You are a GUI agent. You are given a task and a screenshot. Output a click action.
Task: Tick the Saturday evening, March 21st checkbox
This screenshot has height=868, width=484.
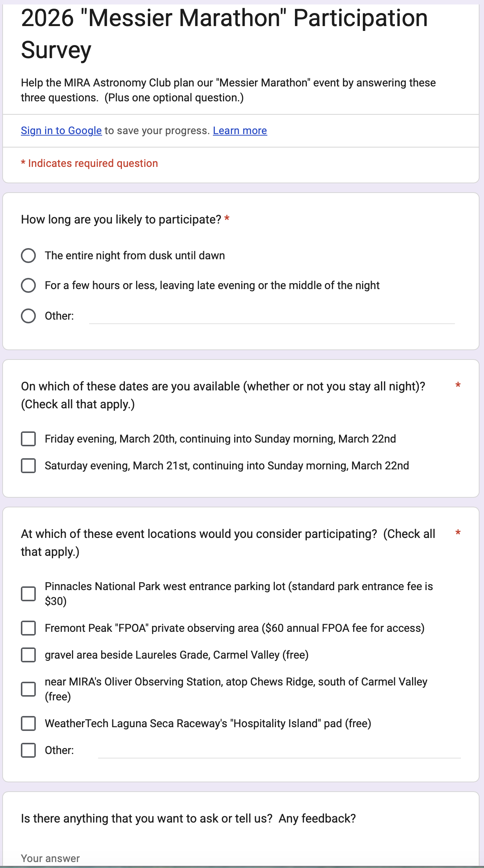[28, 466]
